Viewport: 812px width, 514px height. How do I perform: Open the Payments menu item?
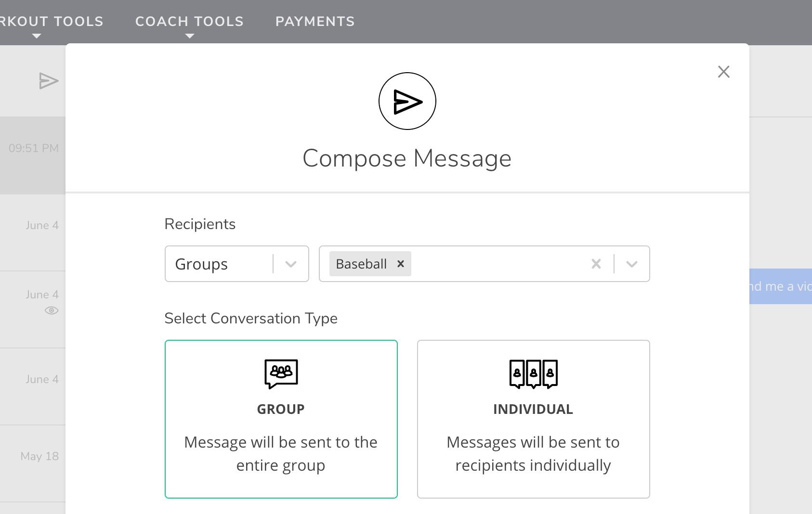point(315,22)
